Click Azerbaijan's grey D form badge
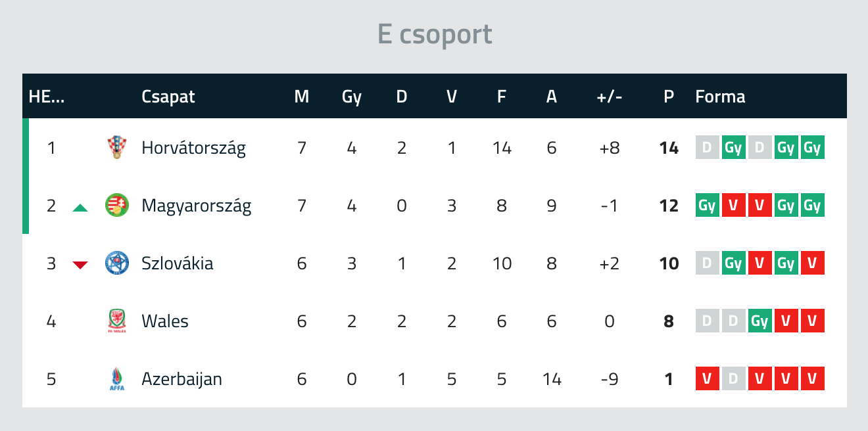The image size is (868, 431). coord(733,379)
